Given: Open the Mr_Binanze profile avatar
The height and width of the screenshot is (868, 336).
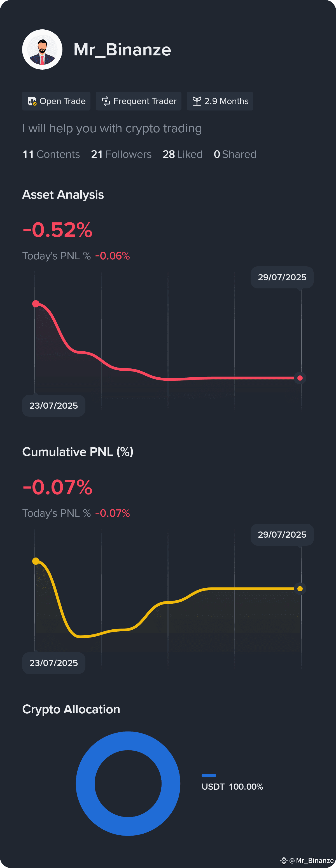Looking at the screenshot, I should [x=42, y=50].
